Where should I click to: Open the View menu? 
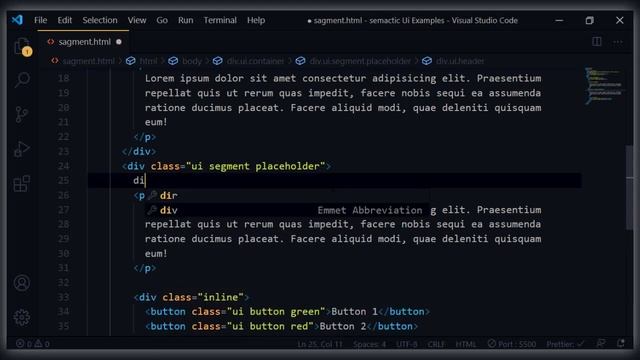click(137, 20)
